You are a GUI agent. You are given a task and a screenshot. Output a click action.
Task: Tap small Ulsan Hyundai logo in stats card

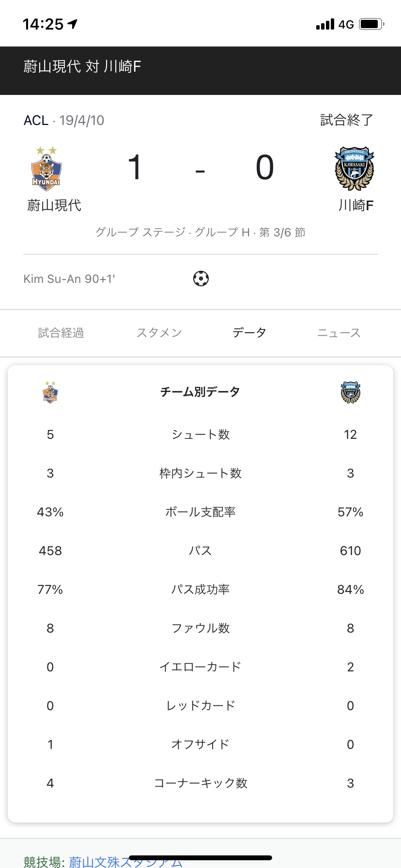coord(50,392)
